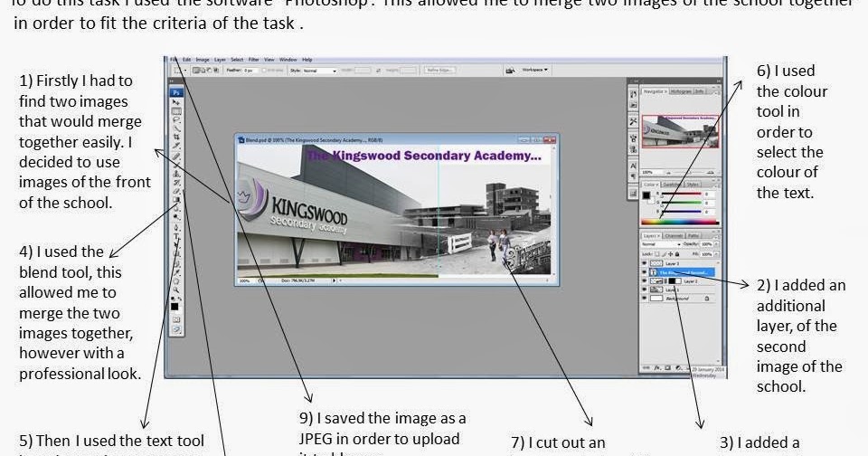This screenshot has width=868, height=456.
Task: Open the Layer menu
Action: [x=220, y=60]
